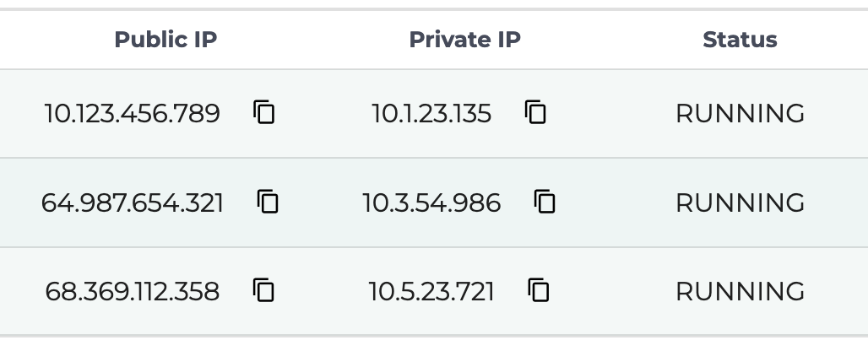Select the public IP text 10.123.456.789
Viewport: 868px width, 351px height.
pyautogui.click(x=132, y=113)
